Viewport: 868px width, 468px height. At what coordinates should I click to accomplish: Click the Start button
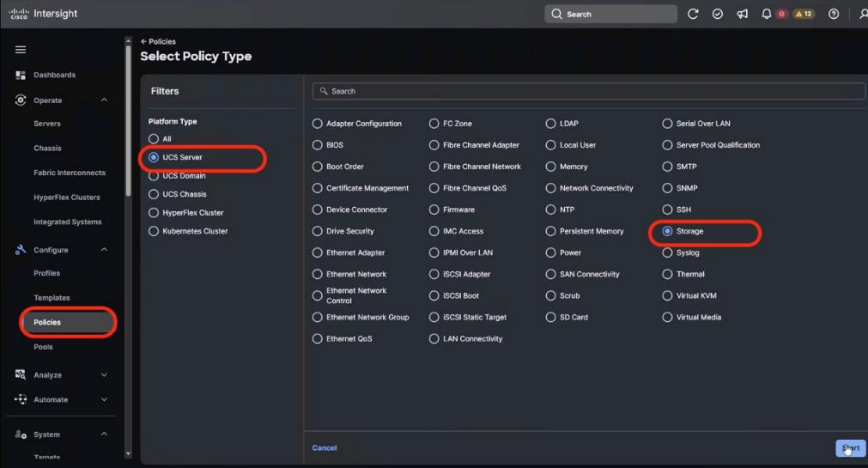[851, 447]
